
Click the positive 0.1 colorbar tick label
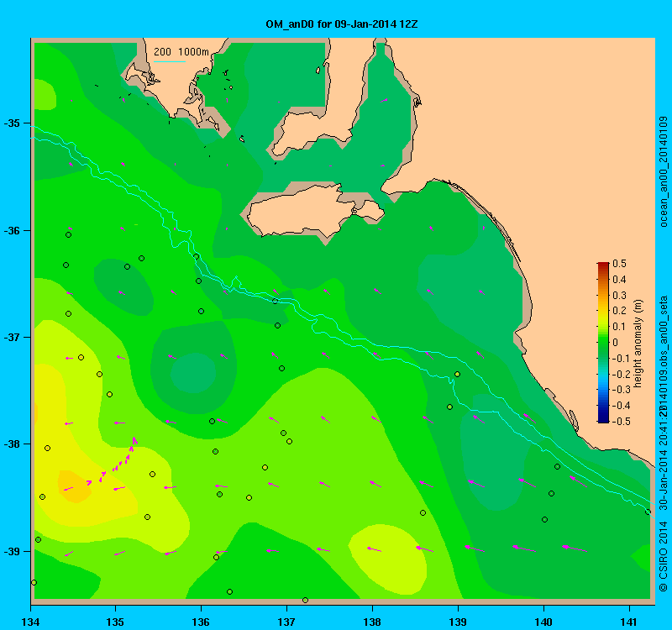619,327
